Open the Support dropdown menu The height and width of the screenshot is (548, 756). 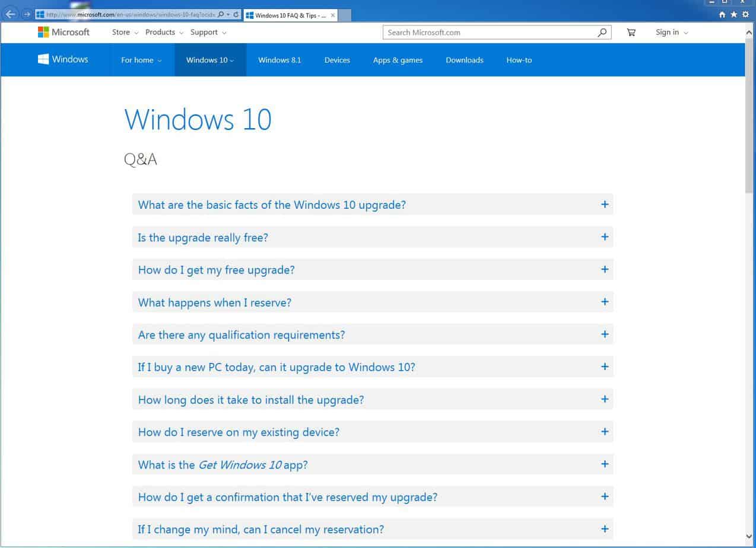point(208,33)
